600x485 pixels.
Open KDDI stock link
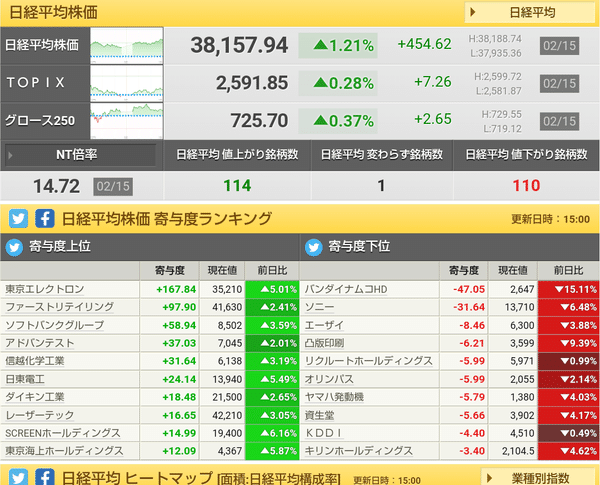[x=324, y=433]
